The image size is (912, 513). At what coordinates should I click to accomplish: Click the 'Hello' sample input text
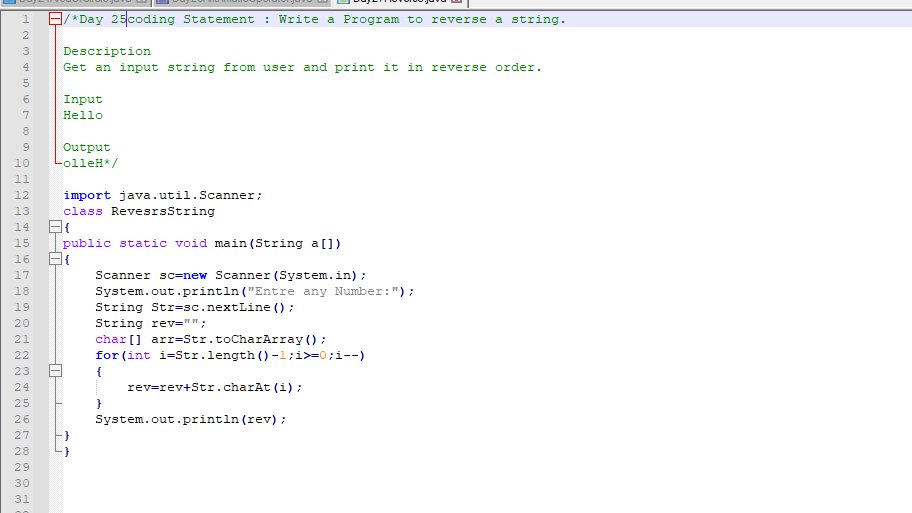[83, 115]
